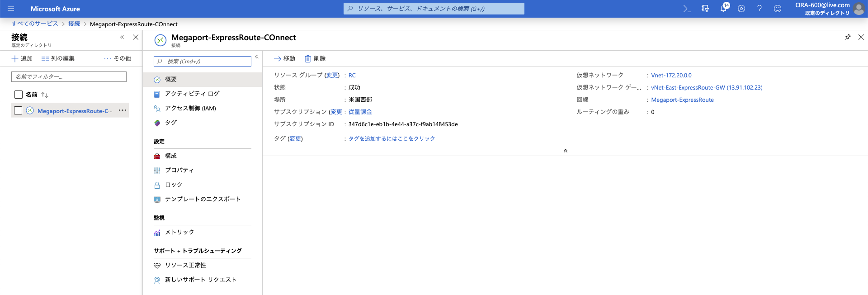
Task: Focus the global resource search box
Action: tap(434, 9)
